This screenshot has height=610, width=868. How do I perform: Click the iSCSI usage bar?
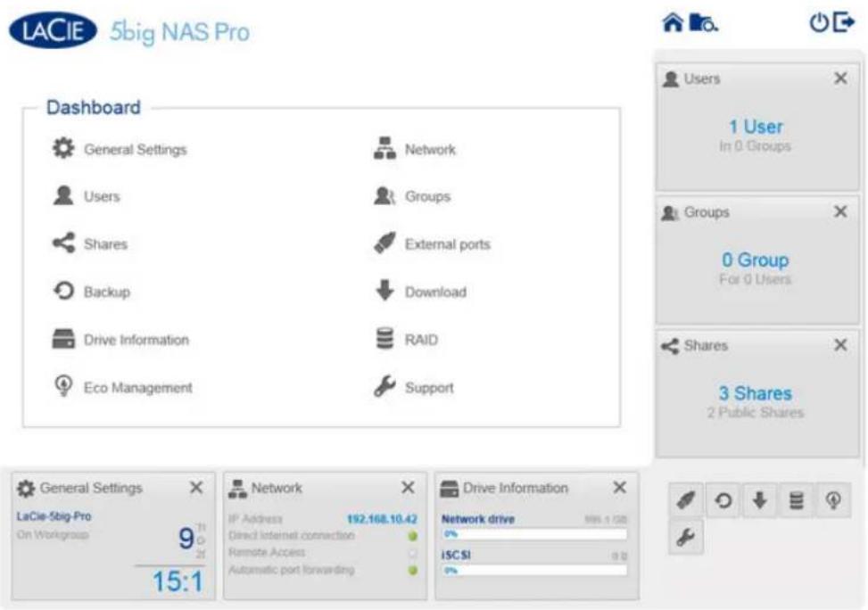(x=534, y=570)
